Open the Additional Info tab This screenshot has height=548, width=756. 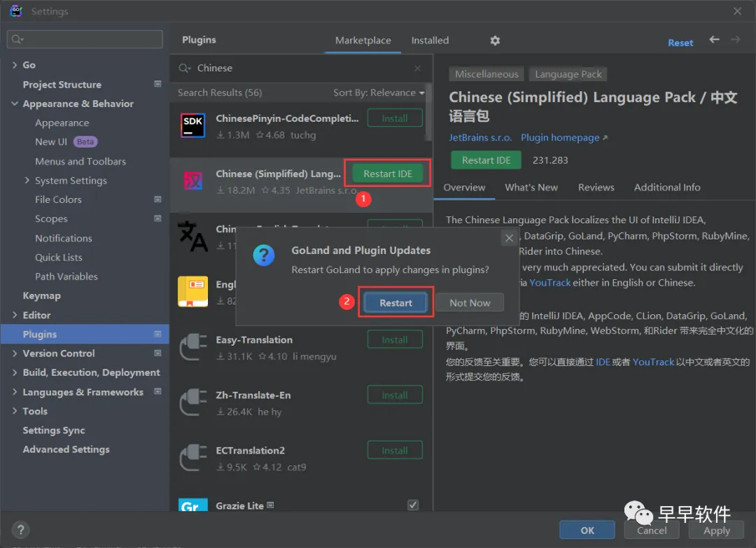pos(667,188)
